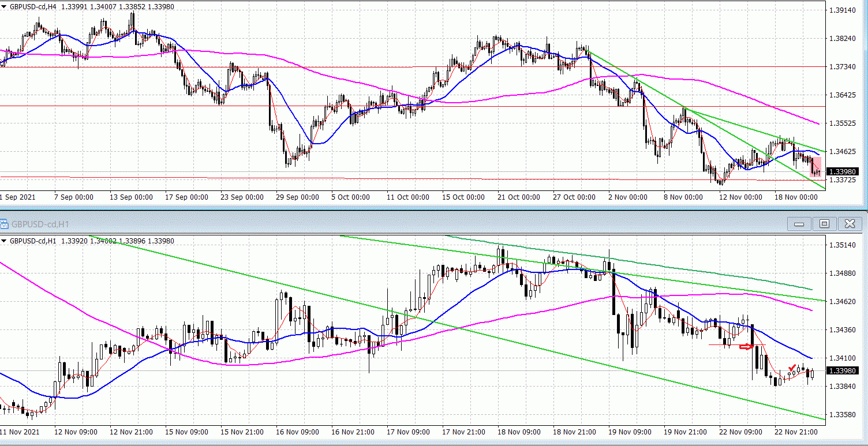868x446 pixels.
Task: Click the 12 Nov 09:00 time label
Action: pyautogui.click(x=76, y=432)
